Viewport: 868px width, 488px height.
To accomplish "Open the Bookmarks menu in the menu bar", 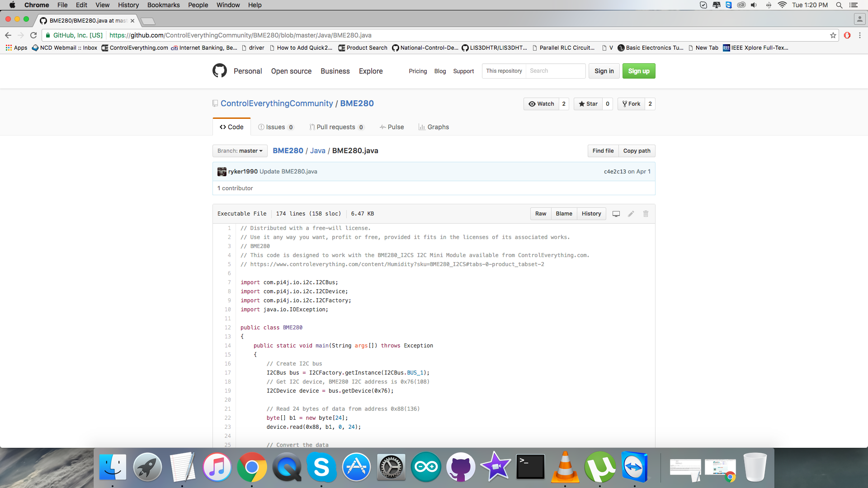I will (163, 5).
